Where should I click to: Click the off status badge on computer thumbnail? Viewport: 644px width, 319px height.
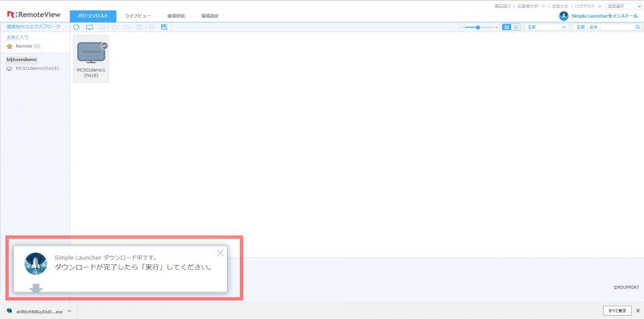[x=104, y=46]
